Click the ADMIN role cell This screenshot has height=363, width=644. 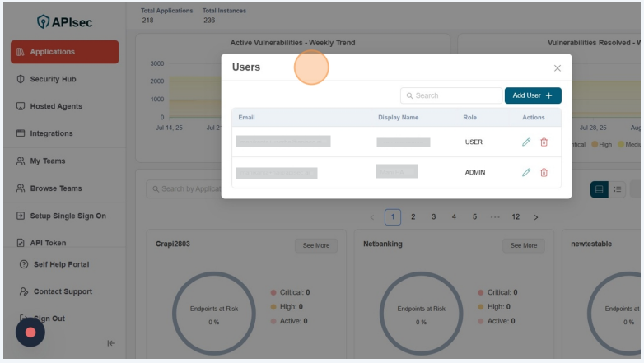[475, 173]
